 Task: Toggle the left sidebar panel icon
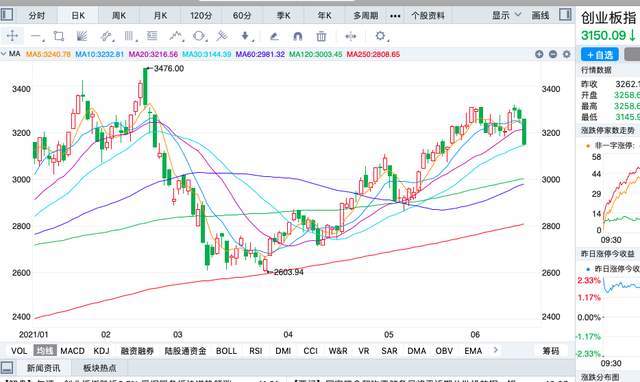7,15
